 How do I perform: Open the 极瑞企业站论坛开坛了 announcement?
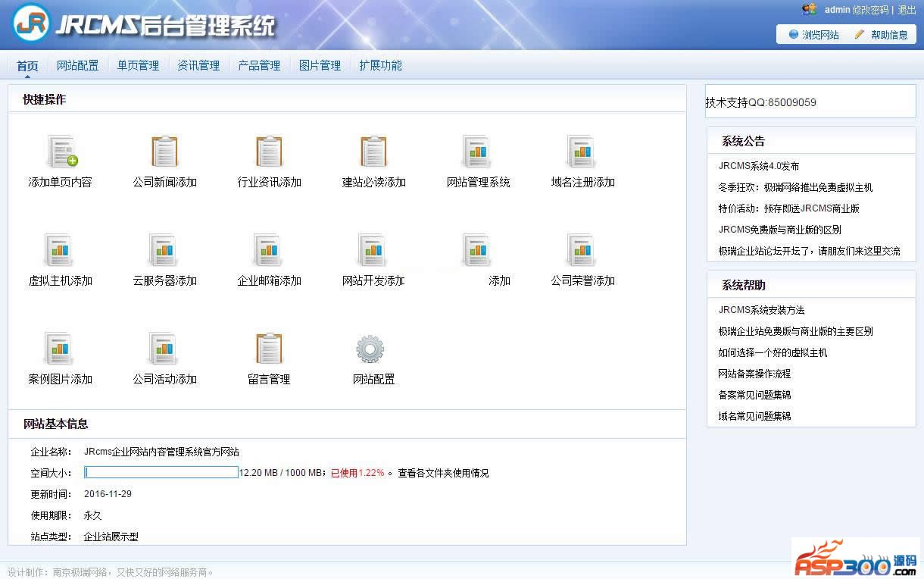pyautogui.click(x=810, y=251)
